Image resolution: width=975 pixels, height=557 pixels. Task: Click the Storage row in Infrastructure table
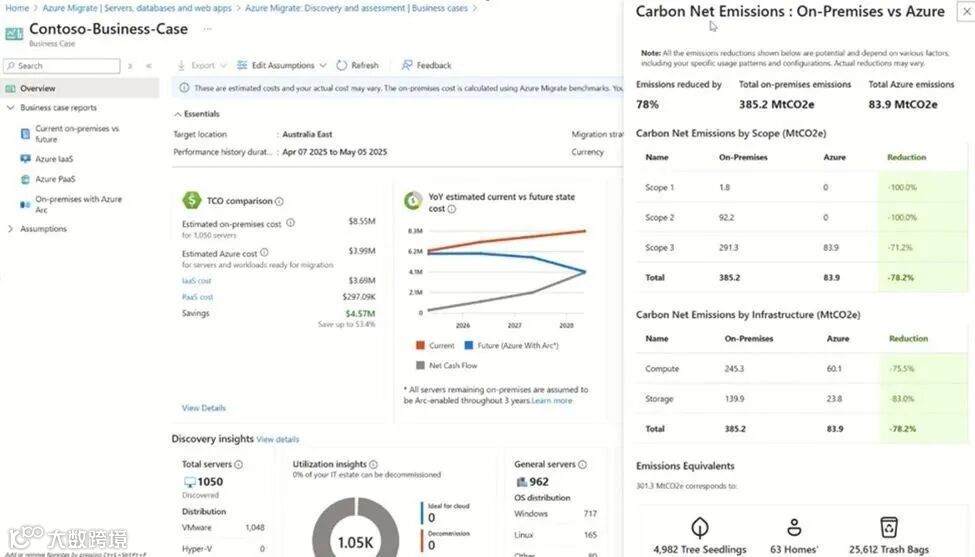click(x=801, y=398)
